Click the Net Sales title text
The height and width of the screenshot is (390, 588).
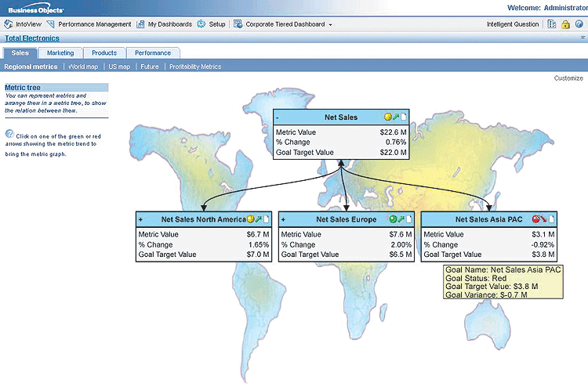click(341, 117)
